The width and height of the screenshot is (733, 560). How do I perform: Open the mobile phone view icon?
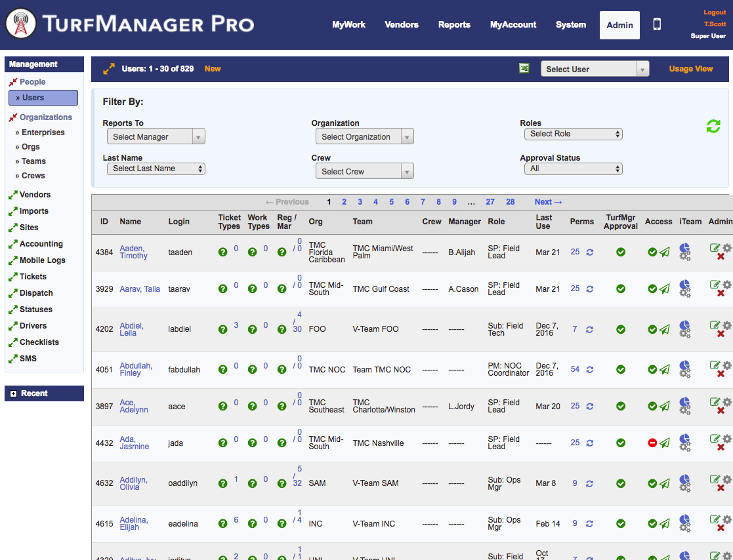tap(657, 24)
